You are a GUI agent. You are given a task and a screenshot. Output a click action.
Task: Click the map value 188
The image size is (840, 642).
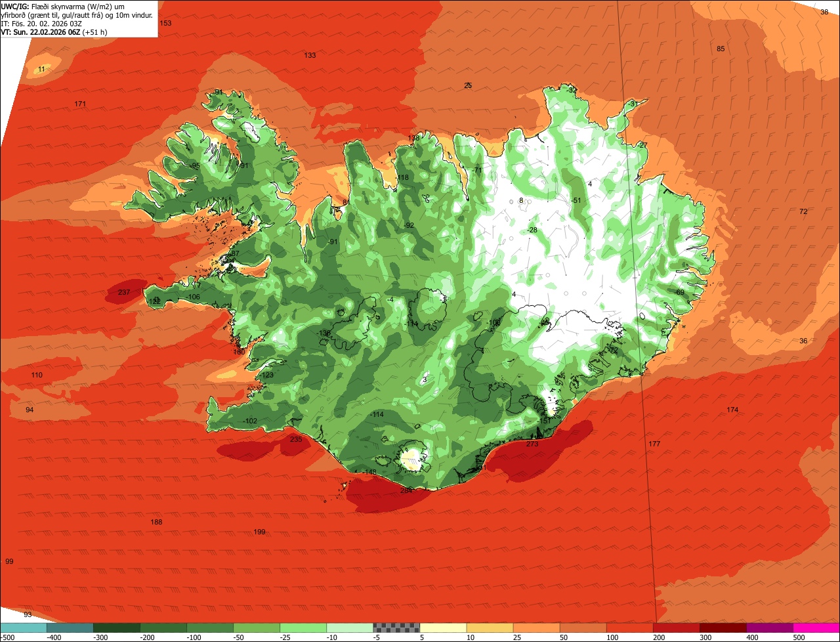(x=156, y=522)
